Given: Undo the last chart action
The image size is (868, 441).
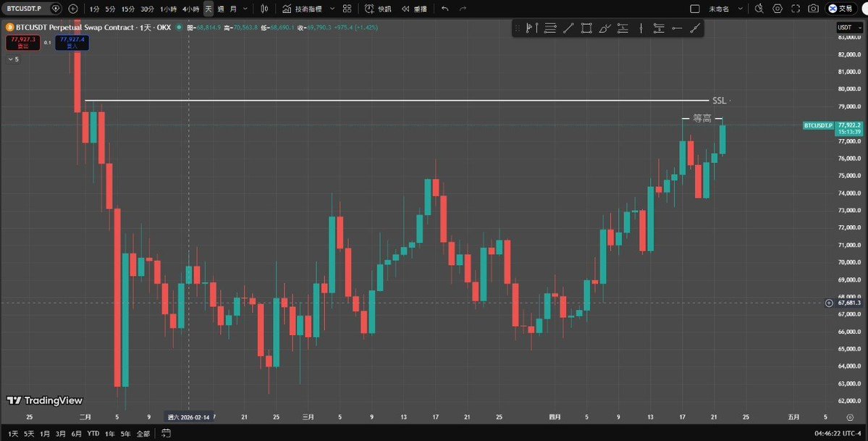Looking at the screenshot, I should (445, 9).
